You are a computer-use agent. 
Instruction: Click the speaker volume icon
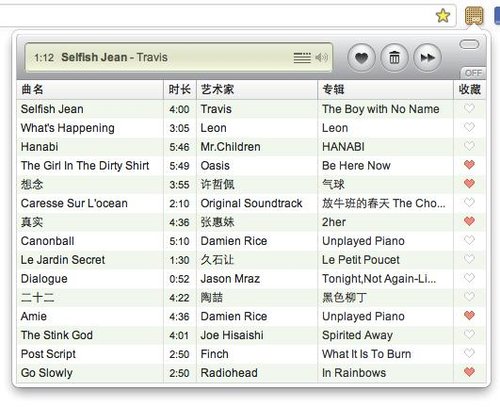322,58
